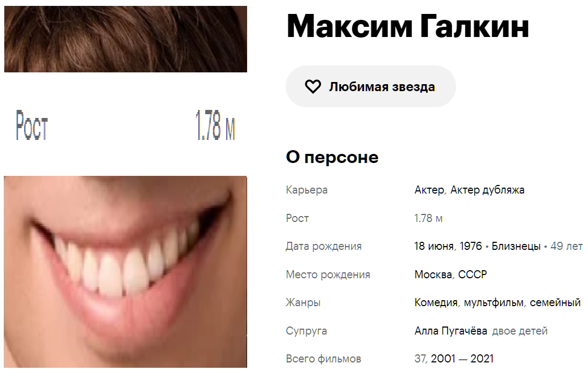Click the smiling mouth photo

click(125, 272)
